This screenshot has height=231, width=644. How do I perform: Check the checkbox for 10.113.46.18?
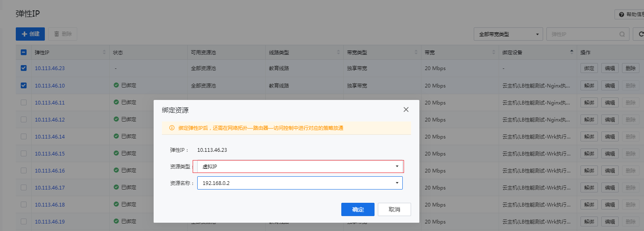(24, 204)
